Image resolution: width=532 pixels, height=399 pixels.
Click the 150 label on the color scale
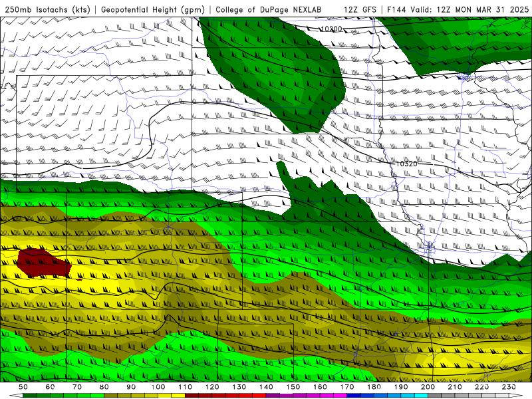[x=293, y=387]
